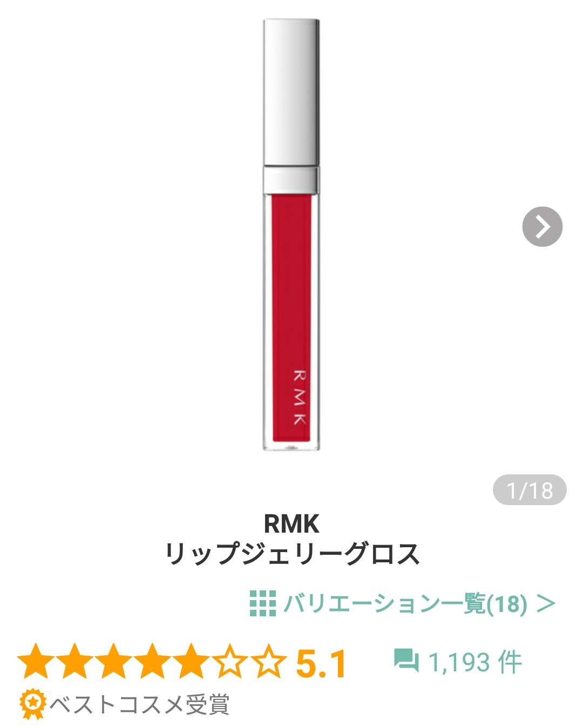Viewport: 583px width, 728px height.
Task: Expand variations using the right chevron
Action: [546, 603]
